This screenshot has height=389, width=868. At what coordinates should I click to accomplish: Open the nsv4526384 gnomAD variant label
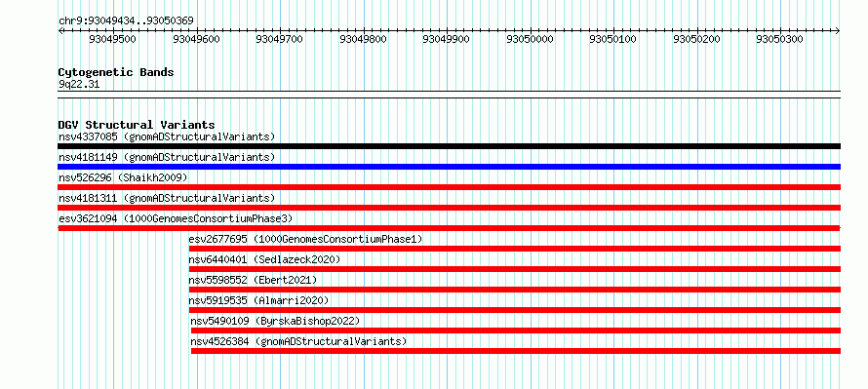click(x=298, y=341)
